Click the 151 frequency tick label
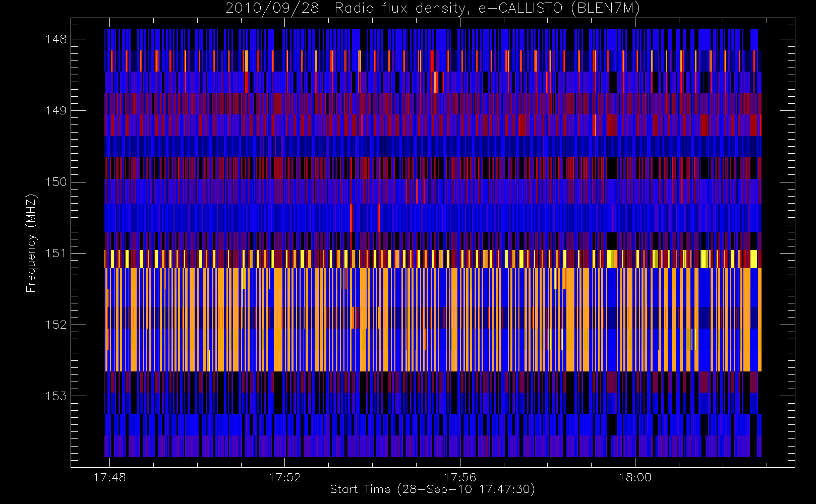The image size is (816, 504). click(56, 253)
